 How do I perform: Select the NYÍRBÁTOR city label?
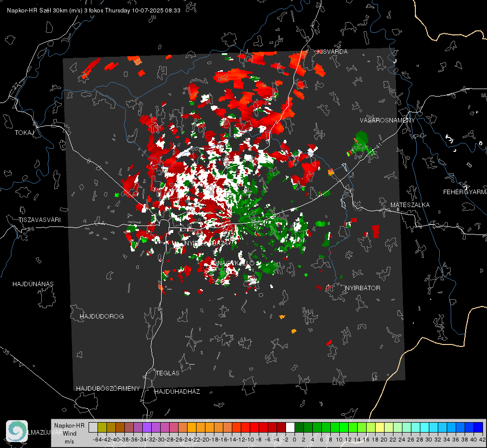(363, 288)
